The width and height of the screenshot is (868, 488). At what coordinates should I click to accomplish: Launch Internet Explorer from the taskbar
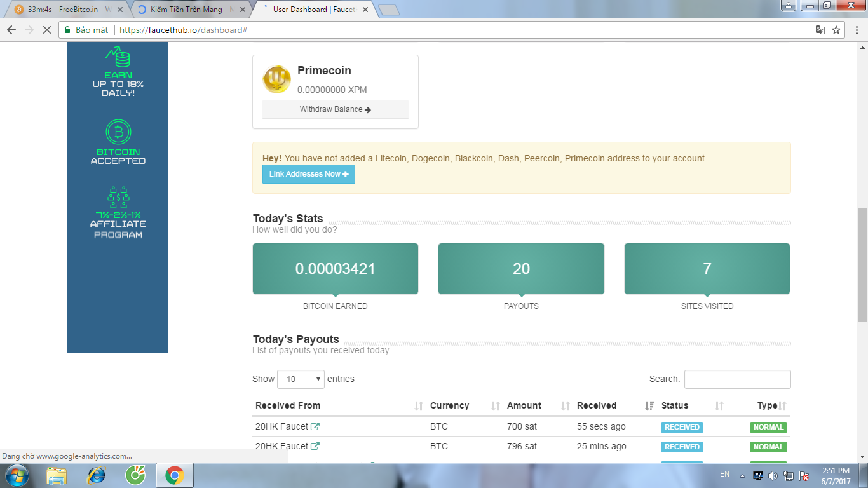pyautogui.click(x=96, y=475)
